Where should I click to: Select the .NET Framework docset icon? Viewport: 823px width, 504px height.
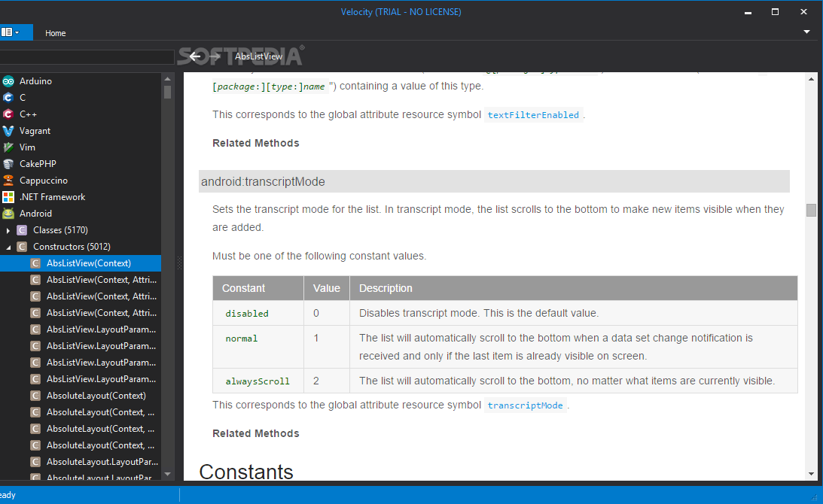8,196
